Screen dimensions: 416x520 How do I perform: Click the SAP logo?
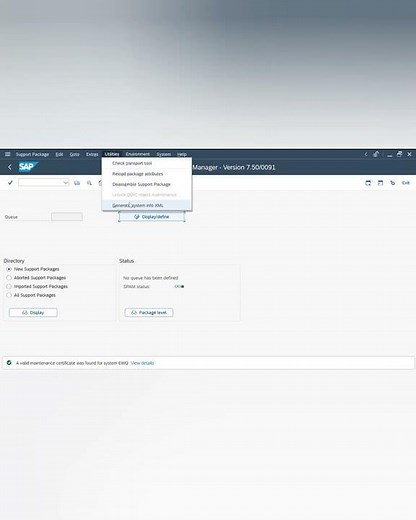28,167
